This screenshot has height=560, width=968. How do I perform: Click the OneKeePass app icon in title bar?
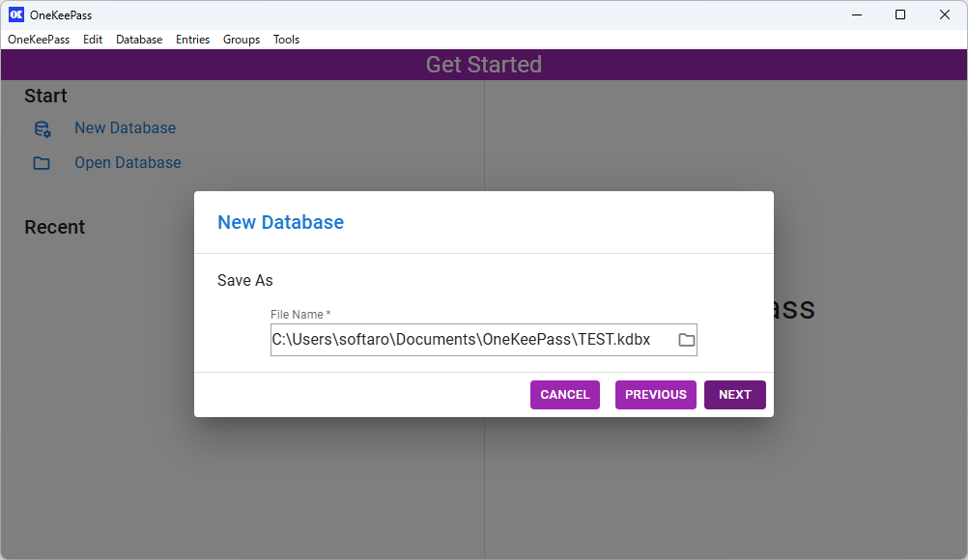[x=16, y=14]
